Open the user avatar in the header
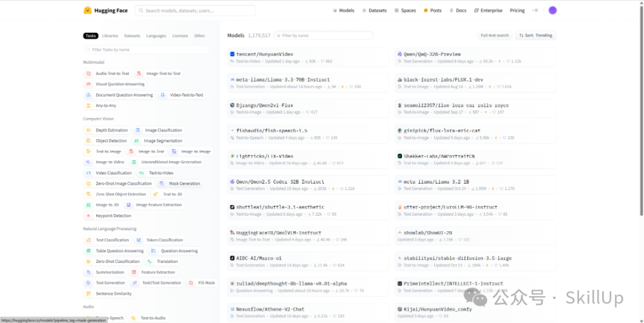Screen dimensions: 644x323 click(x=552, y=10)
